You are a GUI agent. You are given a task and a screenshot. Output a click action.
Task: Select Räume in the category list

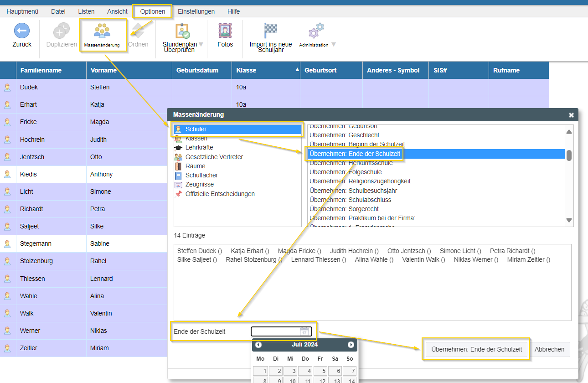coord(196,166)
